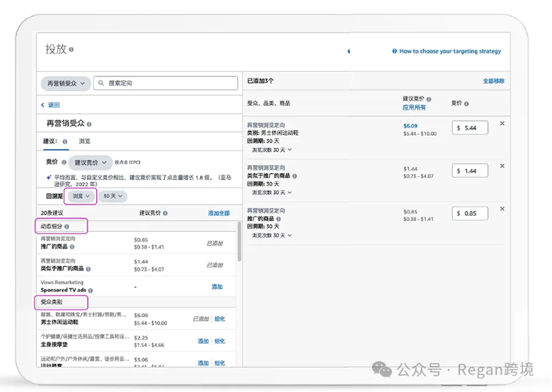This screenshot has width=552, height=392.
Task: Open the 30 天 lookback period dropdown
Action: 113,196
